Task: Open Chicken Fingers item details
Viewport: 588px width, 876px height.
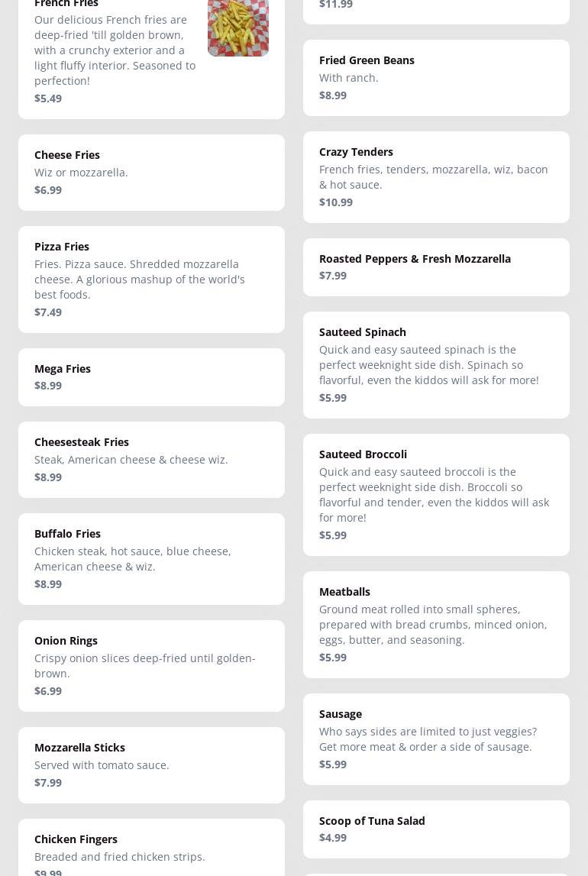Action: 151,848
